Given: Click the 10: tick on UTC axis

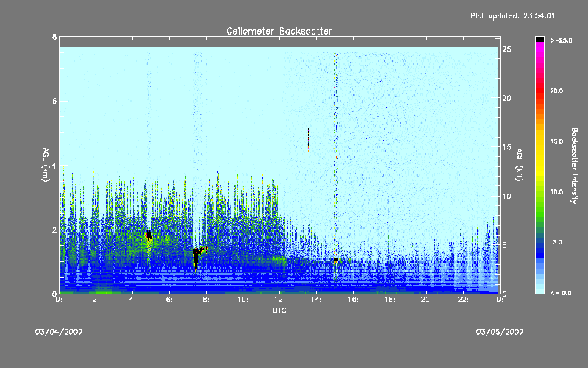Looking at the screenshot, I should (243, 300).
